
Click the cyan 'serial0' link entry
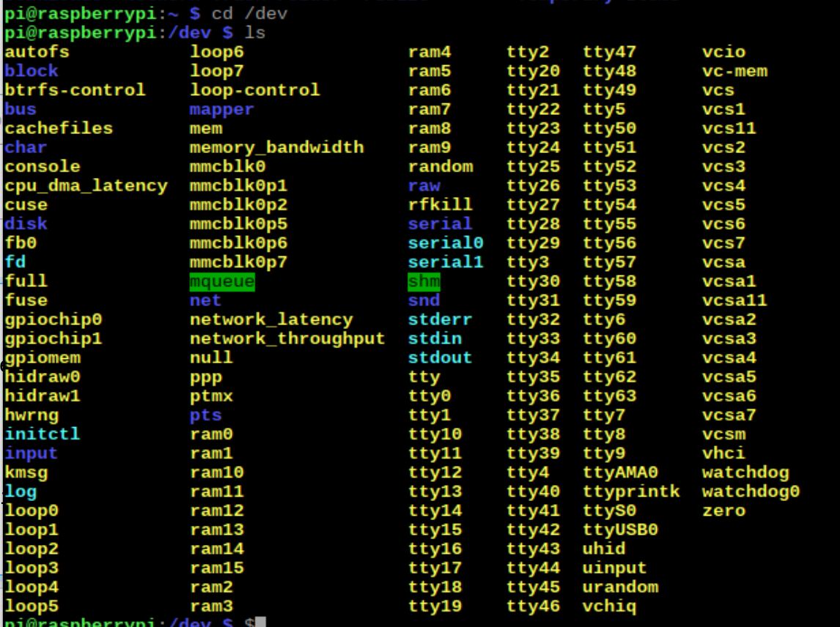click(446, 243)
